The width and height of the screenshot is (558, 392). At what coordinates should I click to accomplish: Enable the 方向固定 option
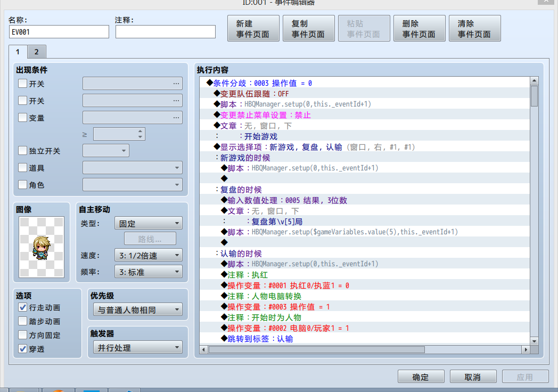pyautogui.click(x=22, y=335)
